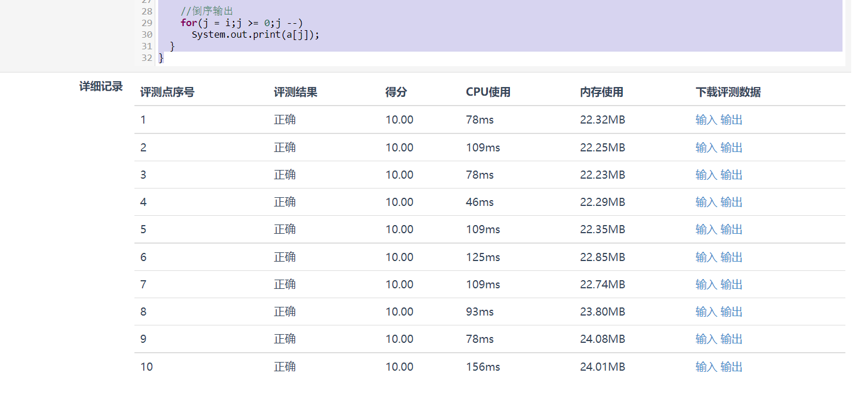Screen dimensions: 868x402
Task: Select the 下载评测数据 column header
Action: [728, 92]
